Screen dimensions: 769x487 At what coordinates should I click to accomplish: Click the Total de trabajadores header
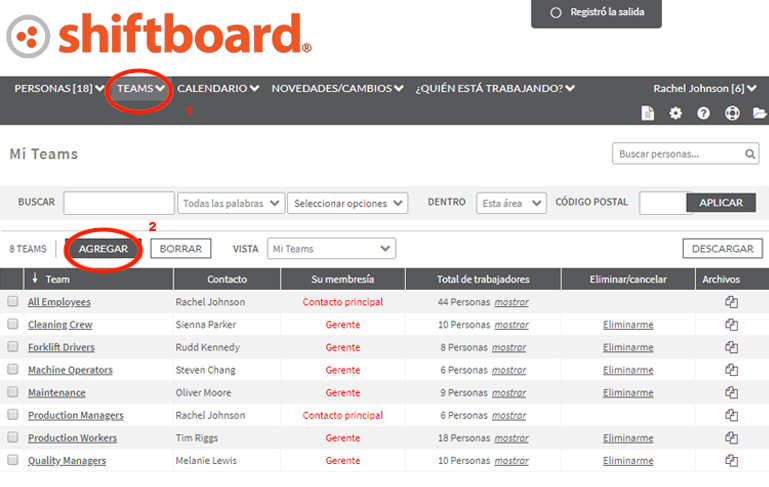483,279
